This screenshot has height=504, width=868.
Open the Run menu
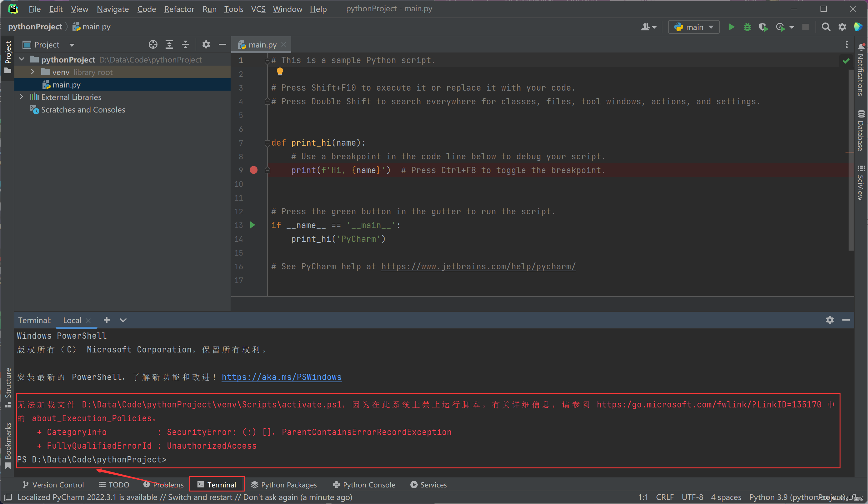(x=209, y=9)
